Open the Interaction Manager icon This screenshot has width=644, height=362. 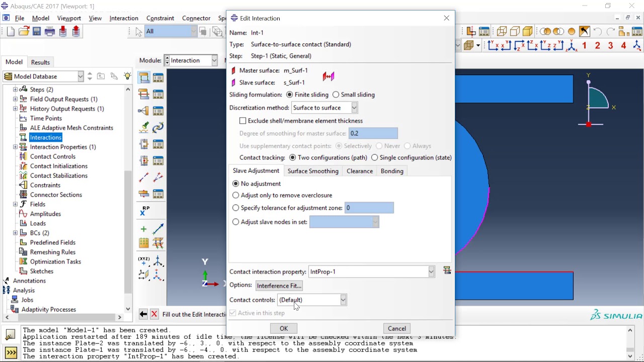(158, 77)
